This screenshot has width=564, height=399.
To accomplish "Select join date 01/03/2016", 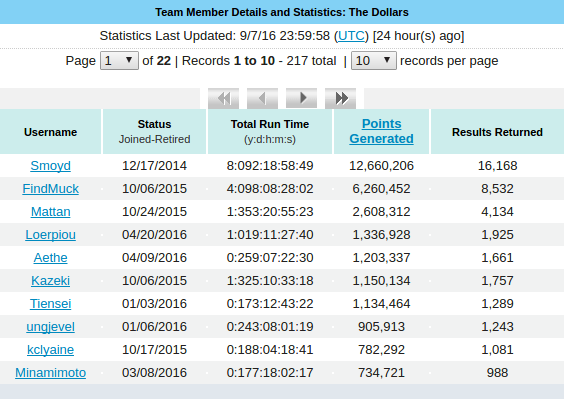I will [x=154, y=304].
